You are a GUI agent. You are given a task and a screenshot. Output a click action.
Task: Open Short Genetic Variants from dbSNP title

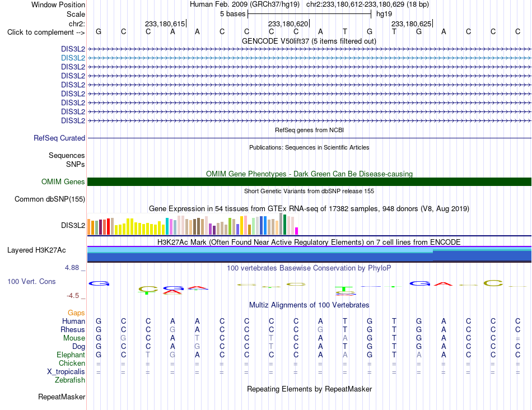coord(309,191)
